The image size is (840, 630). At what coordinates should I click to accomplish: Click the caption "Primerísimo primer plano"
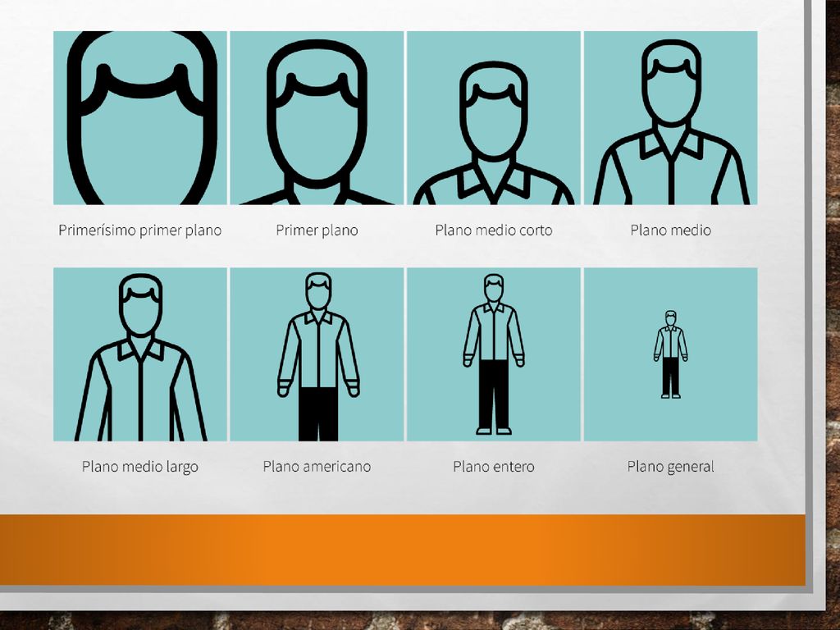pos(139,231)
